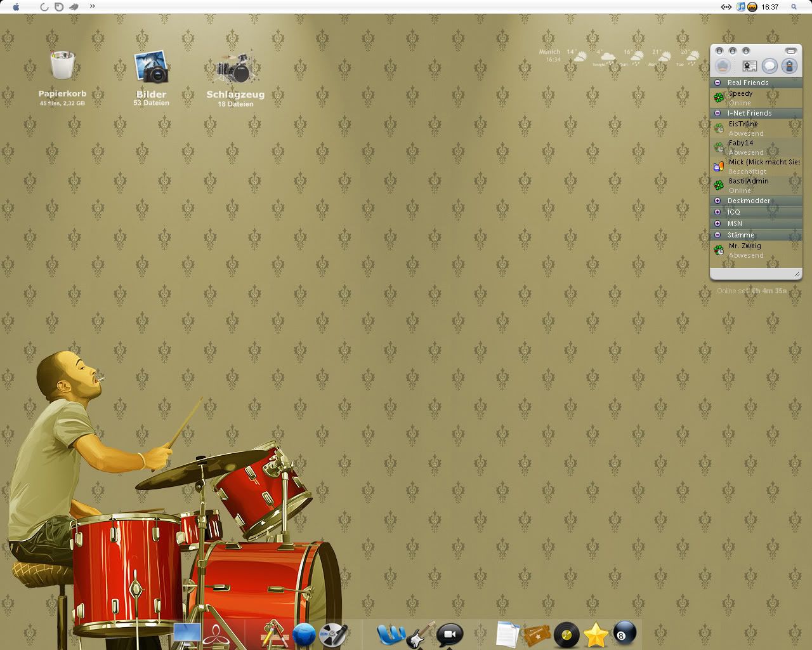Click the Apple logo in menu bar
The height and width of the screenshot is (650, 812).
(x=16, y=7)
